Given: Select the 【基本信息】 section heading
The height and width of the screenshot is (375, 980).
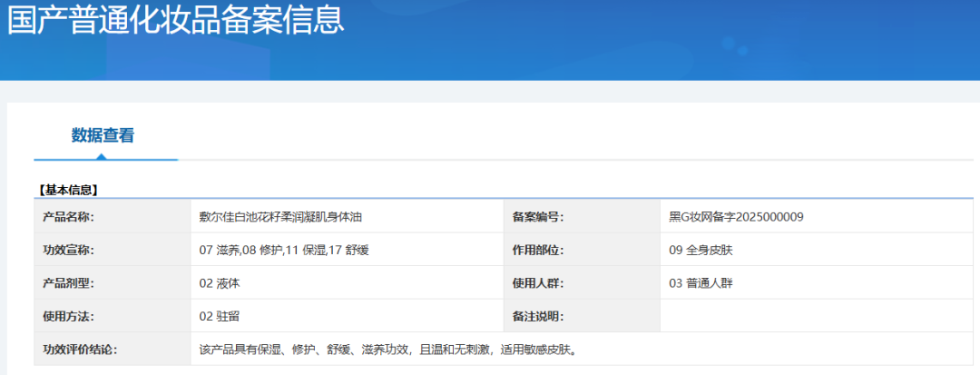Looking at the screenshot, I should coord(67,191).
